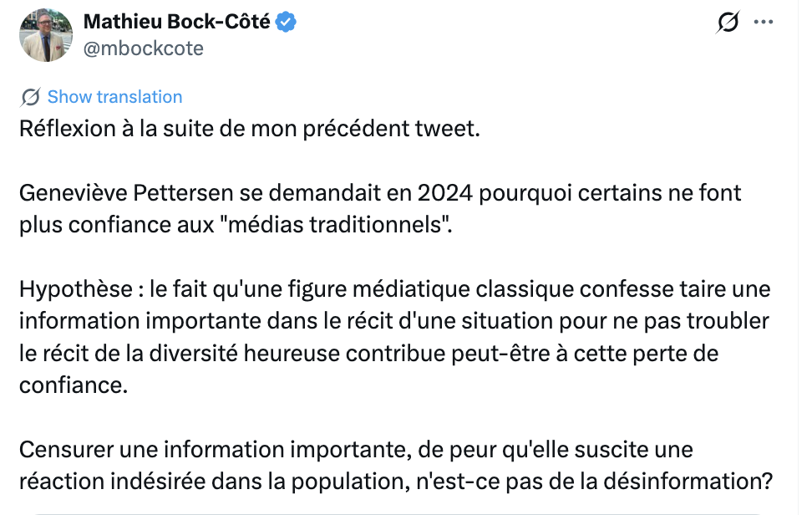Click the line beginning 'Censurer une information importante'
812x515 pixels.
click(x=356, y=450)
